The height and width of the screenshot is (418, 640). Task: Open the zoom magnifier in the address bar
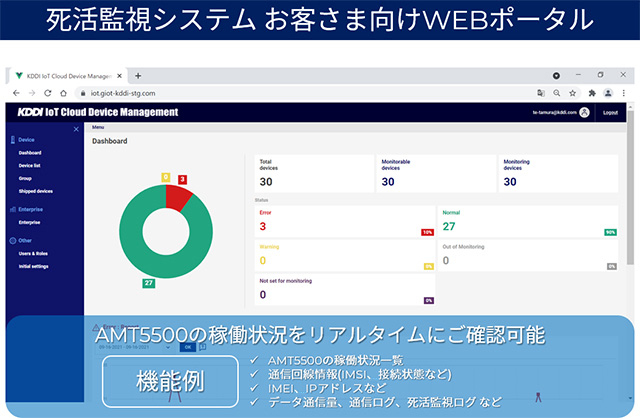tap(557, 93)
